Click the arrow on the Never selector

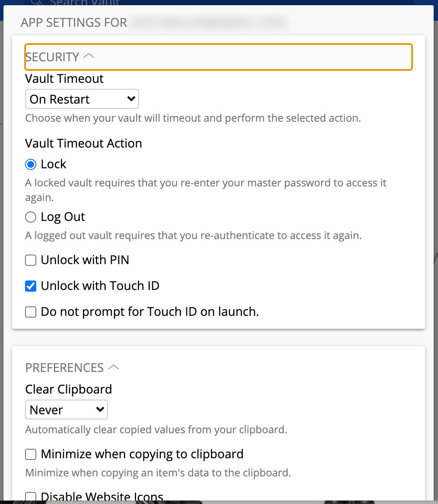100,409
